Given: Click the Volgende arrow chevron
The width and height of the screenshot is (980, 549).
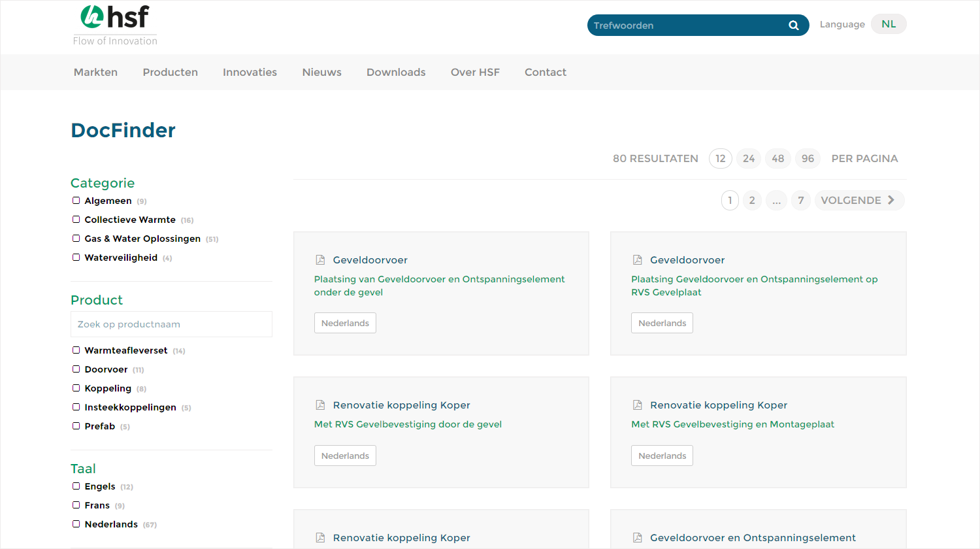Looking at the screenshot, I should (891, 200).
